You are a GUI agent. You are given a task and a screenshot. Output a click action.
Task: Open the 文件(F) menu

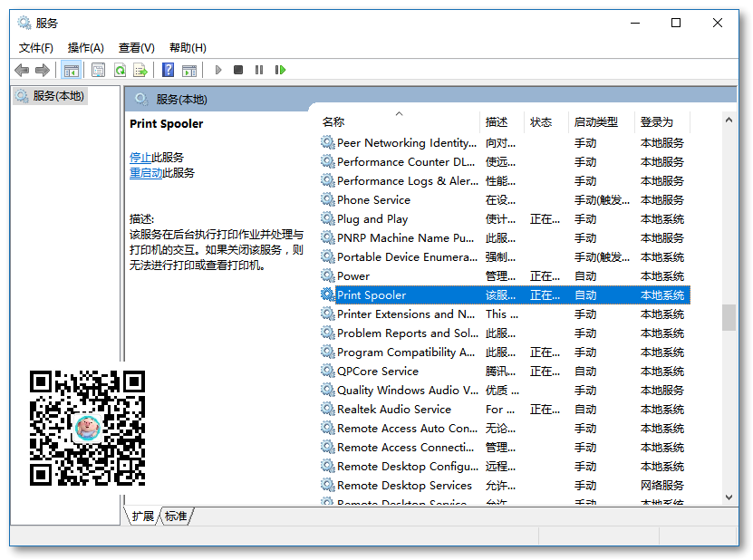[x=36, y=47]
